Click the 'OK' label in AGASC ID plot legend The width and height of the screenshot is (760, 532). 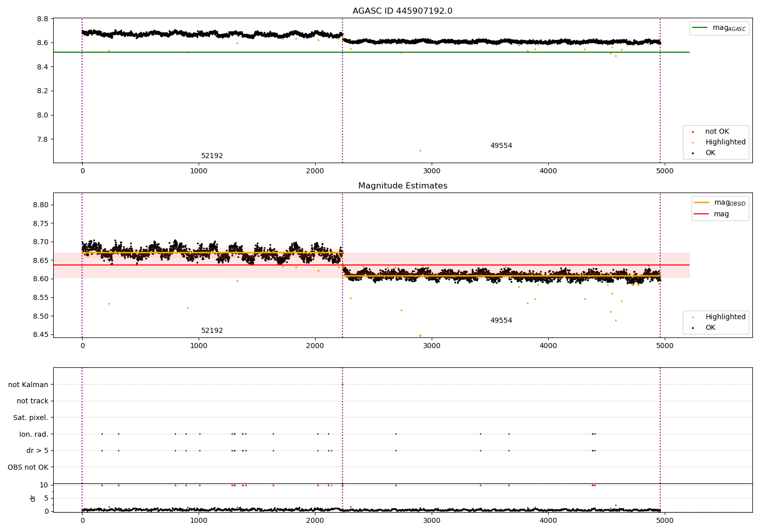click(710, 153)
